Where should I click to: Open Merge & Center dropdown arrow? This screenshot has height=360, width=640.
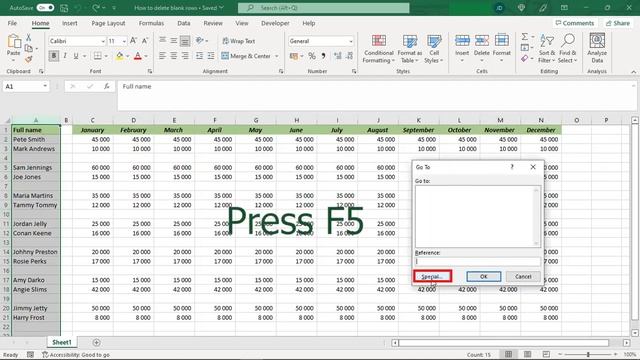coord(277,56)
